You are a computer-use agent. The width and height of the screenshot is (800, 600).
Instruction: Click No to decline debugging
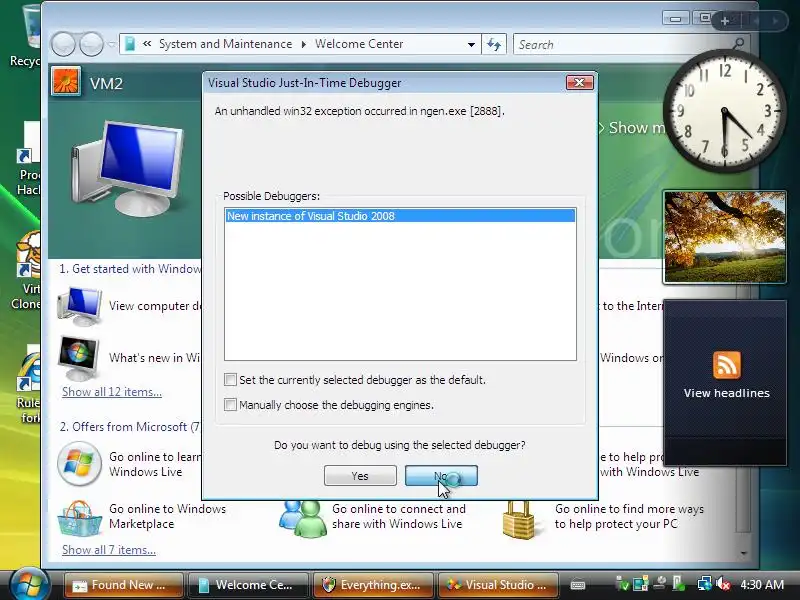[x=441, y=476]
